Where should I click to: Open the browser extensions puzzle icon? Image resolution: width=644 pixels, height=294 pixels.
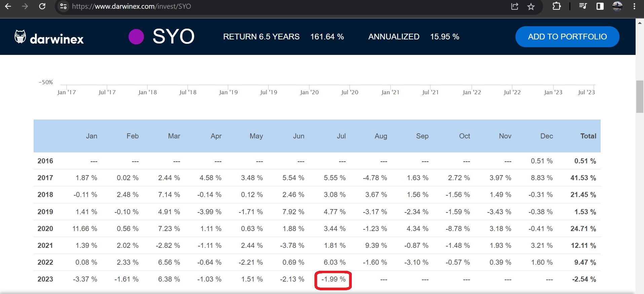[557, 6]
